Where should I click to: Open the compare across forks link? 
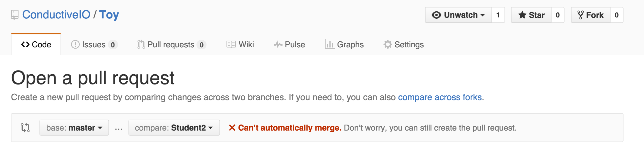[x=440, y=97]
